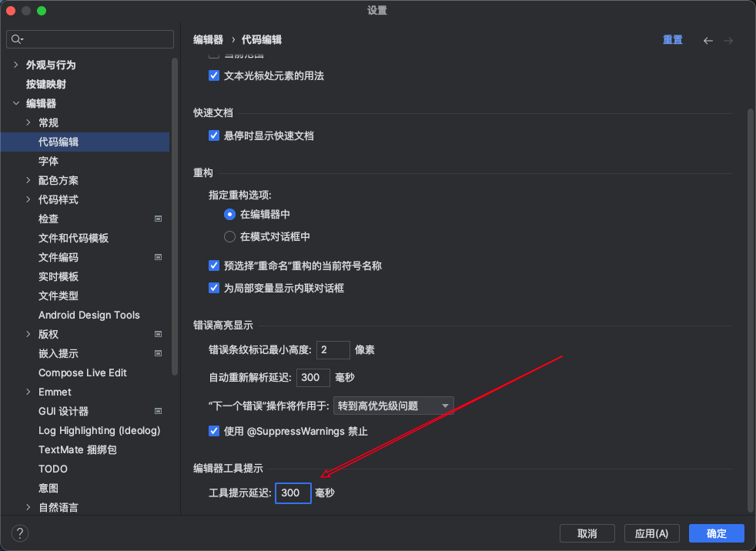
Task: Expand the 外观与行为 tree node
Action: coord(16,65)
